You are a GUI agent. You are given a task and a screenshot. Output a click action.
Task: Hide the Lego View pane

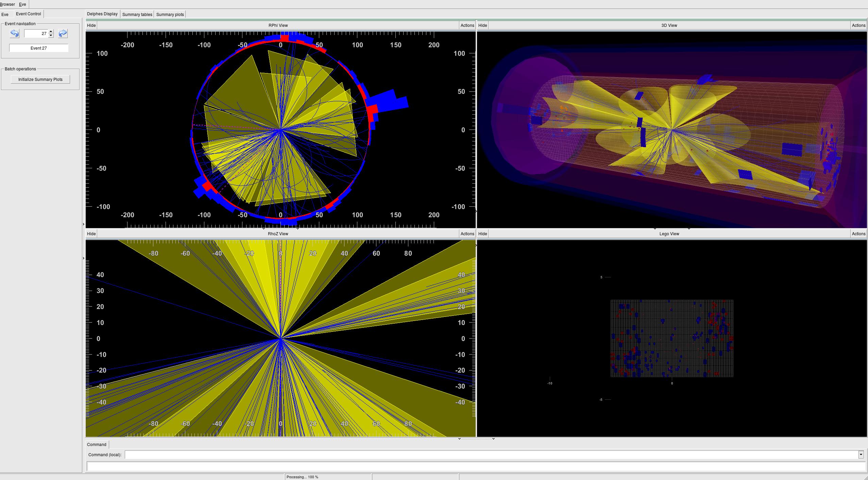point(482,234)
